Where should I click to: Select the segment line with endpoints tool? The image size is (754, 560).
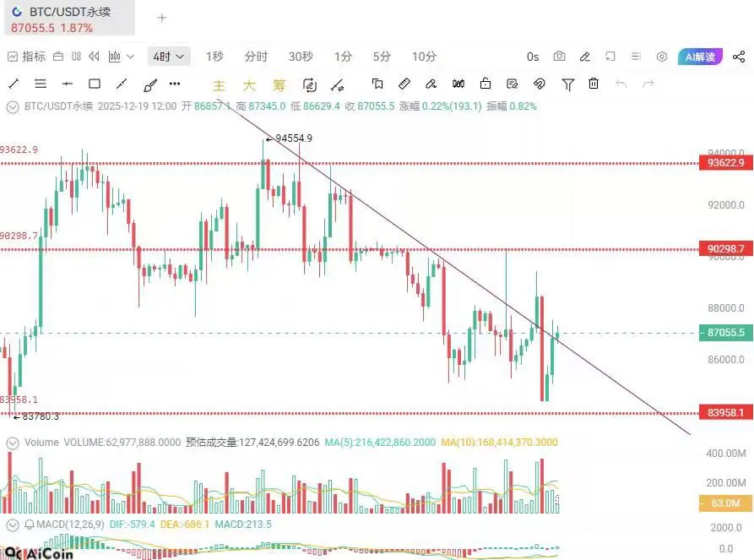click(x=122, y=84)
